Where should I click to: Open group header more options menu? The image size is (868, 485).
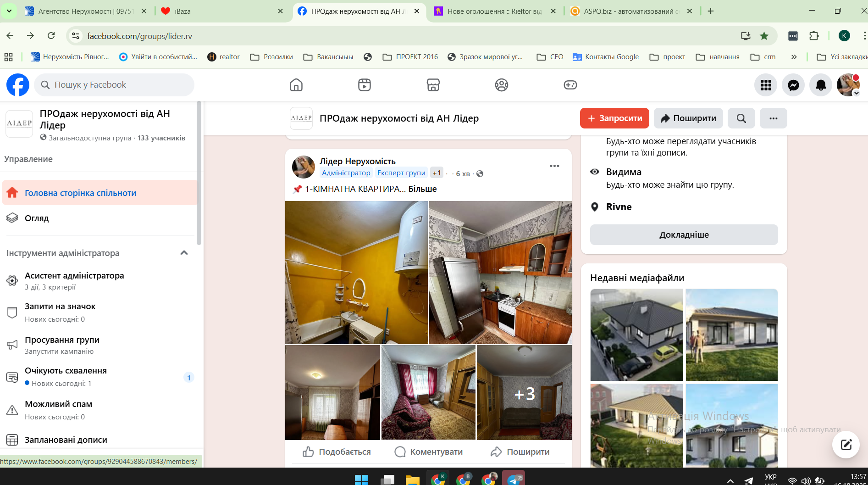tap(773, 118)
